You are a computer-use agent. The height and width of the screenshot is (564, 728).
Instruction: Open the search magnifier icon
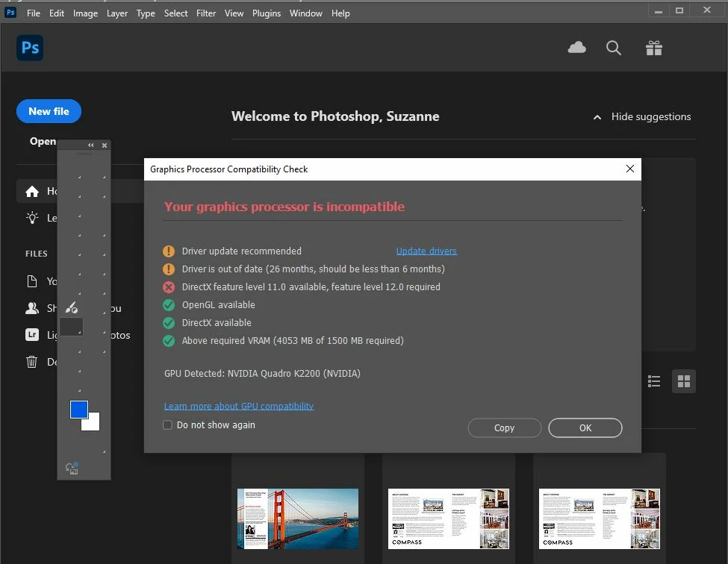(613, 48)
